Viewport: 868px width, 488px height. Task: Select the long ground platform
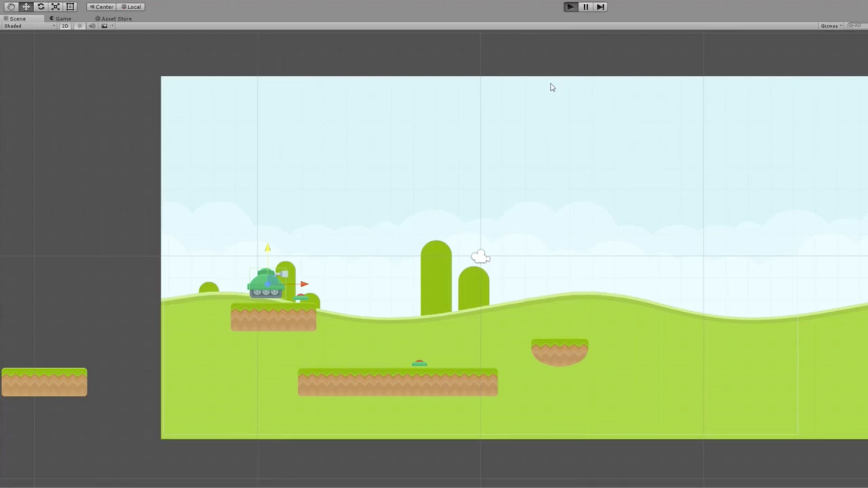coord(398,382)
